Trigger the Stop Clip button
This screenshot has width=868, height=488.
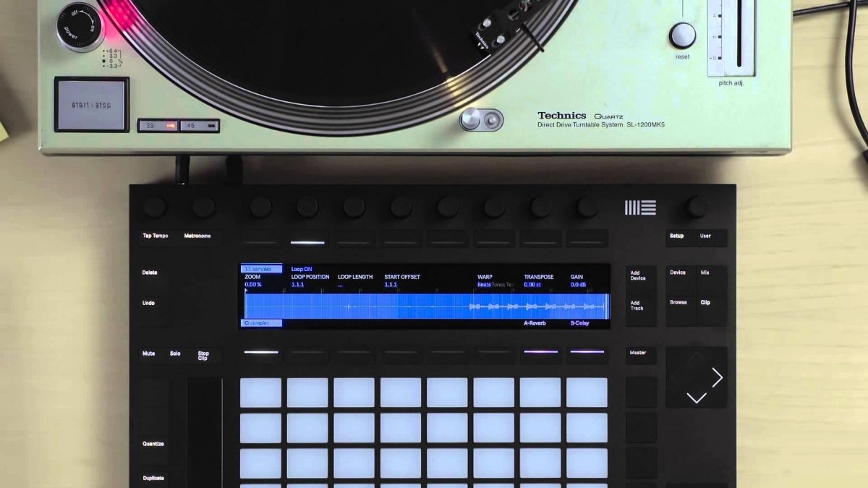tap(203, 356)
